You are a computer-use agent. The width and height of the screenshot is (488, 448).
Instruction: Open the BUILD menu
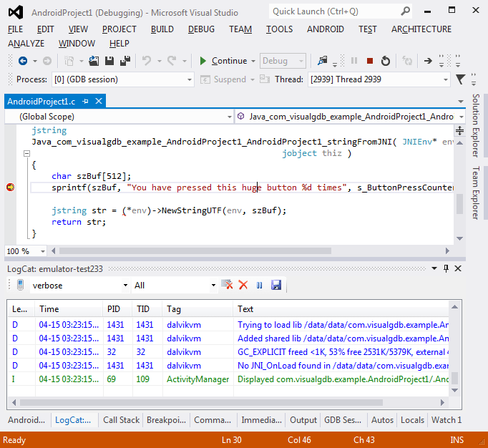[162, 29]
